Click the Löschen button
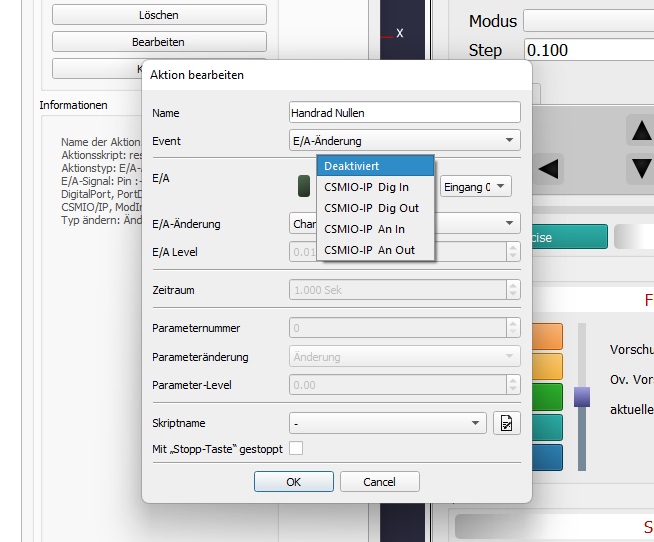This screenshot has width=654, height=542. pos(159,15)
